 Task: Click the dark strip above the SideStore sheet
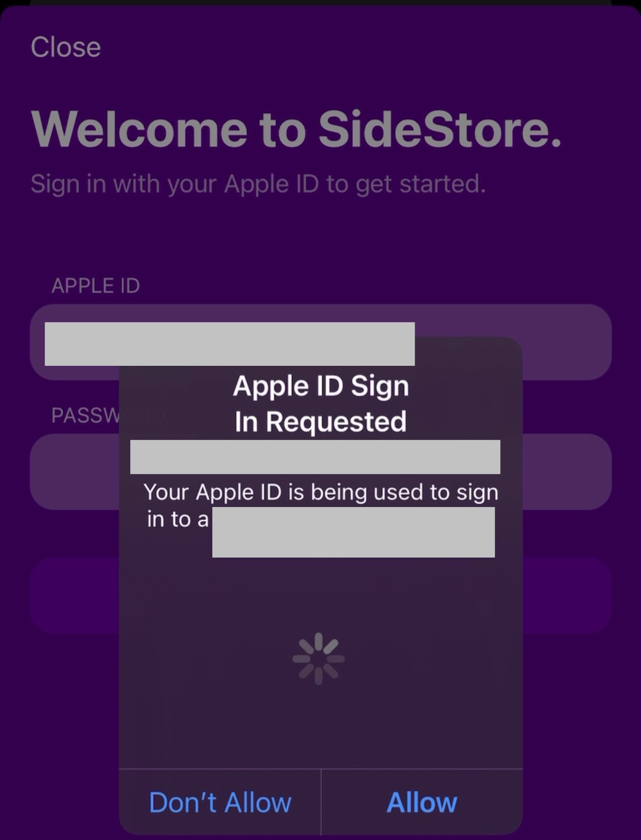[321, 2]
